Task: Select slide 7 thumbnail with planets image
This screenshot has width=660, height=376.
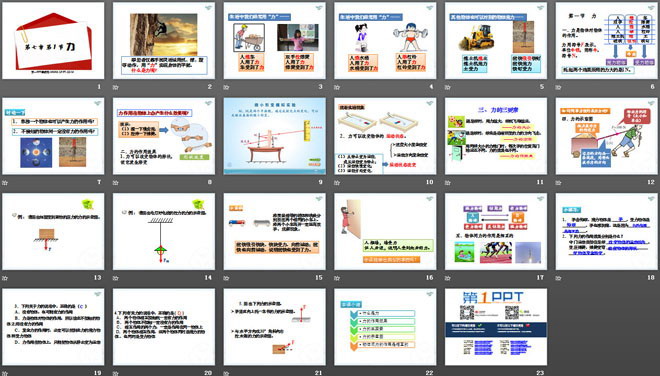Action: (x=53, y=136)
